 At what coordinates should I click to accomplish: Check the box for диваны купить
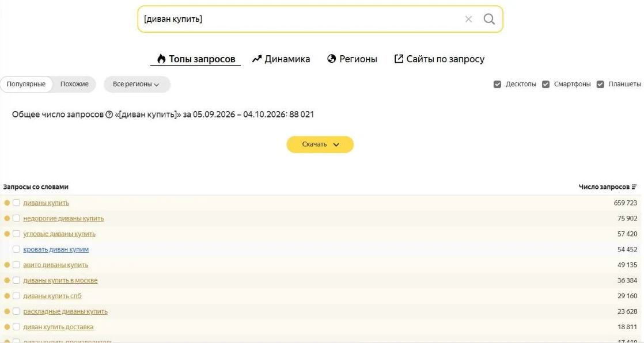tap(17, 203)
